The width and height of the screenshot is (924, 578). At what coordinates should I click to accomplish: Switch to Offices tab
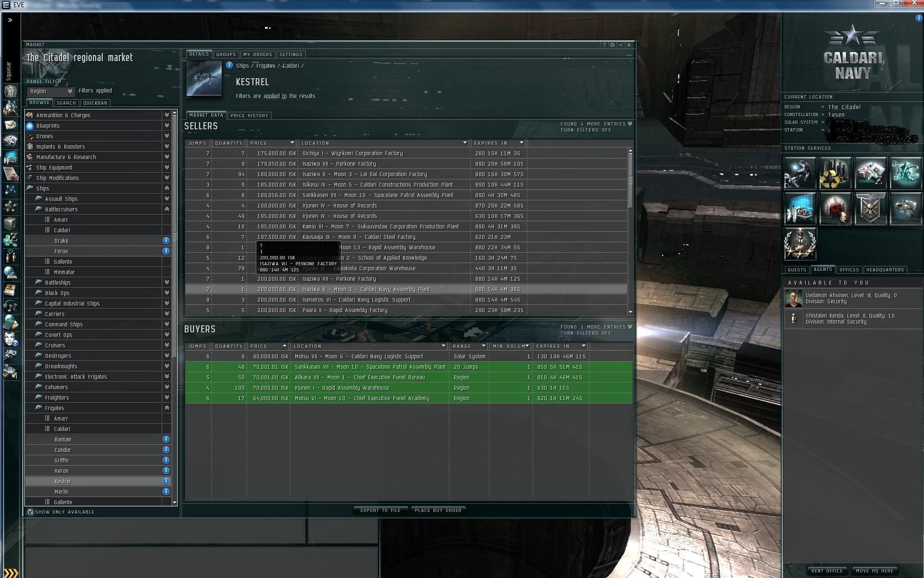click(849, 270)
